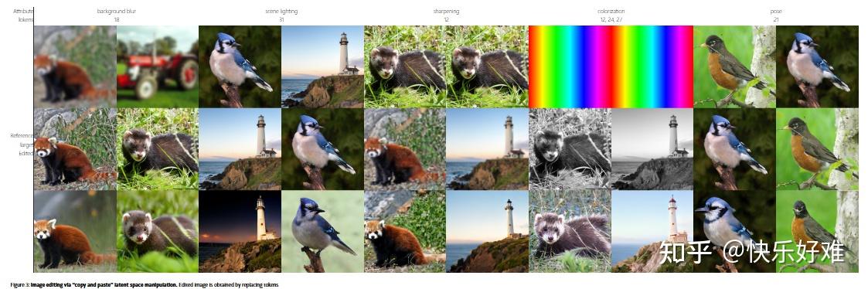The width and height of the screenshot is (868, 289).
Task: Select the grayscale ferret image
Action: (x=570, y=149)
